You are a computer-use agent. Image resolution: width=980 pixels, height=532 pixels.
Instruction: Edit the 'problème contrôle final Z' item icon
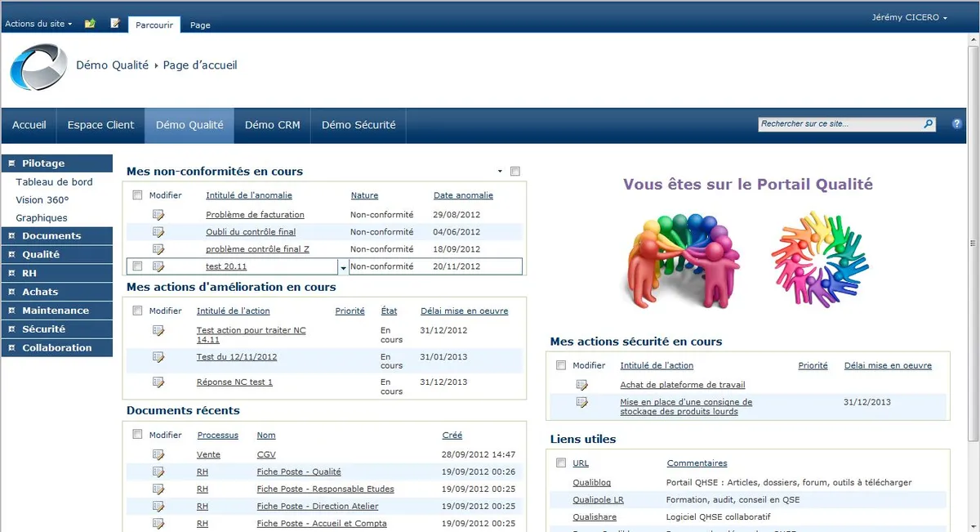click(x=158, y=249)
